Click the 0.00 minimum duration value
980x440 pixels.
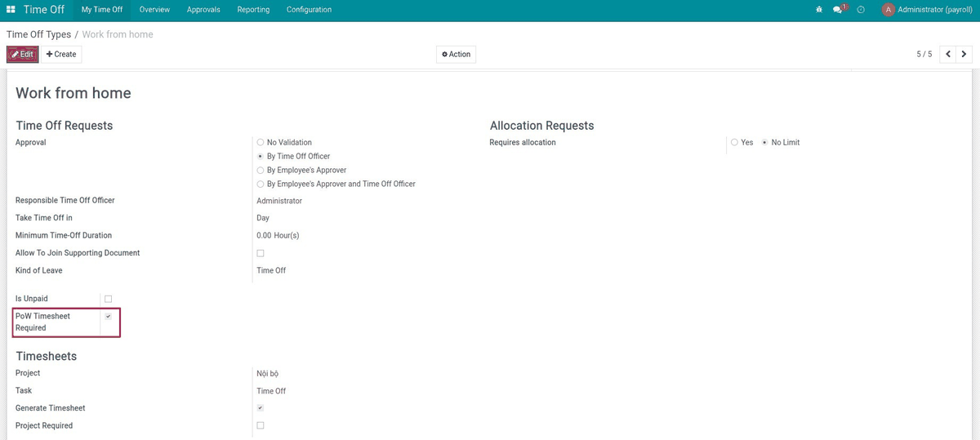tap(264, 235)
